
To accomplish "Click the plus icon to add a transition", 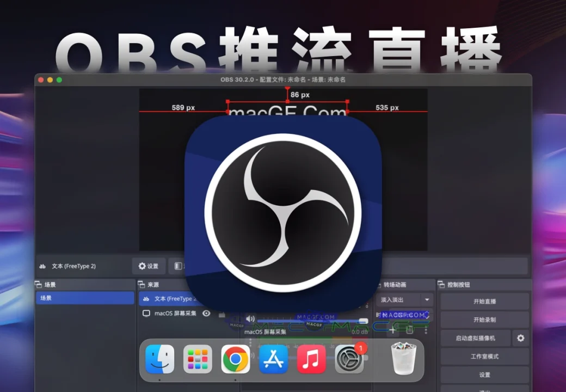I will tap(393, 330).
